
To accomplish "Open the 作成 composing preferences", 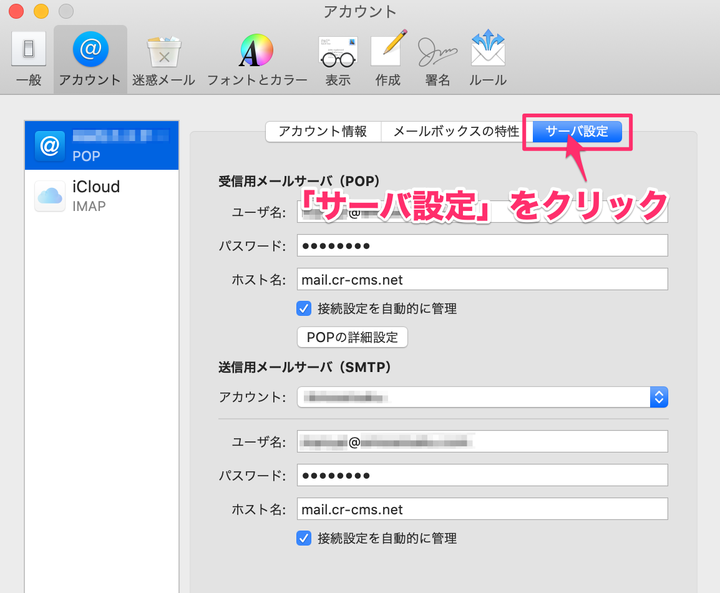I will point(388,59).
